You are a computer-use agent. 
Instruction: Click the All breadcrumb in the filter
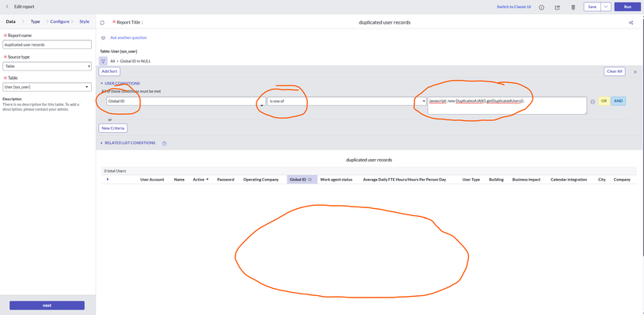click(x=112, y=61)
